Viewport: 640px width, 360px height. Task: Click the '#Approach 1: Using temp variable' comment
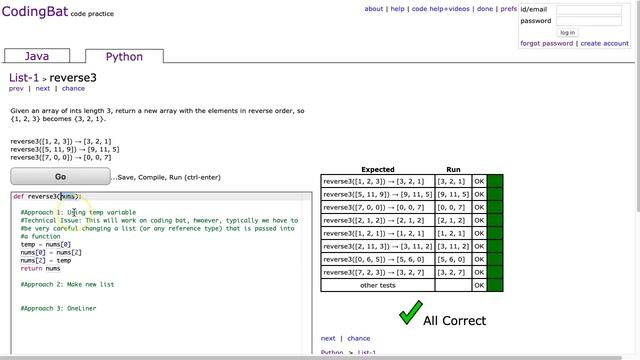[78, 212]
